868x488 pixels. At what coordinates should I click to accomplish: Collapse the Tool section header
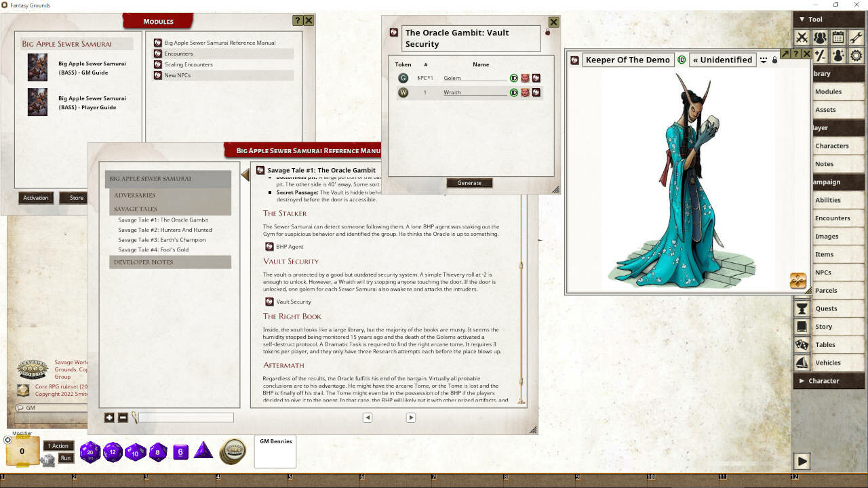pyautogui.click(x=802, y=19)
